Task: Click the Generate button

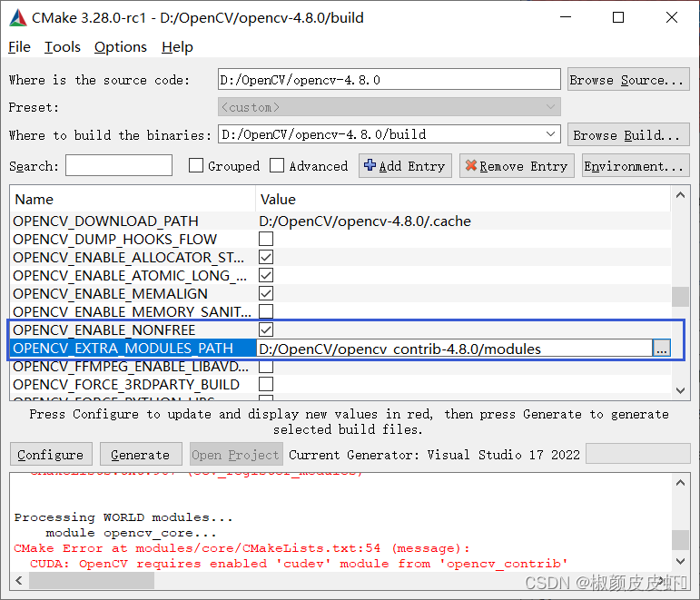Action: click(141, 455)
